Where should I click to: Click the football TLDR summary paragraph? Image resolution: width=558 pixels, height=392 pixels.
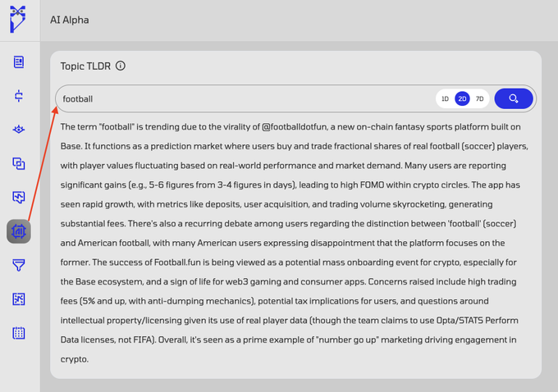pyautogui.click(x=295, y=243)
